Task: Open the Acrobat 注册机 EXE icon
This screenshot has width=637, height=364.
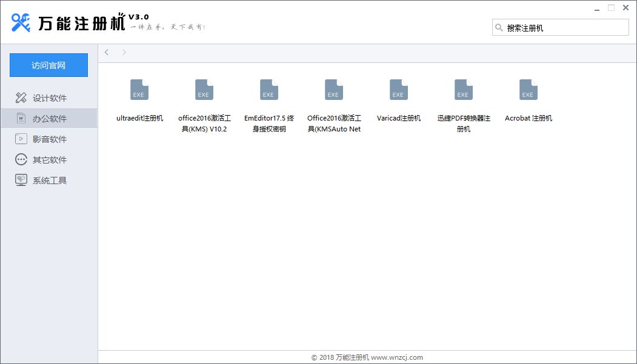Action: point(529,90)
